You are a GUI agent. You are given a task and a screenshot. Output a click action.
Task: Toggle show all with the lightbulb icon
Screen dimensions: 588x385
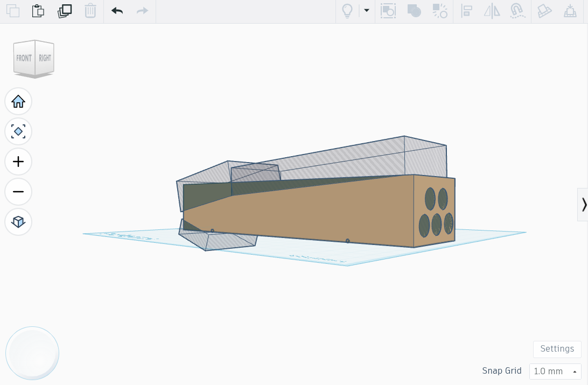pos(347,11)
